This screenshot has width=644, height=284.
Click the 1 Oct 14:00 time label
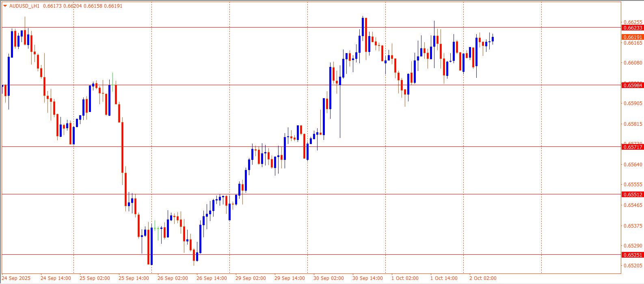click(x=444, y=278)
